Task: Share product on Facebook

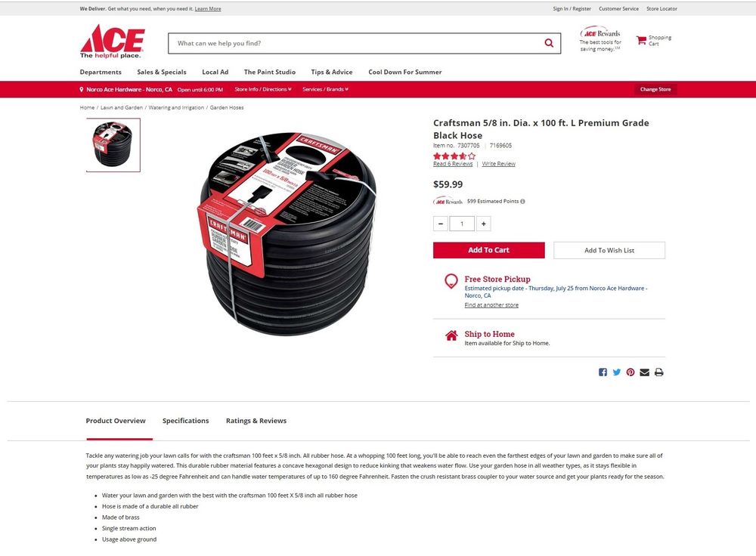Action: coord(603,372)
